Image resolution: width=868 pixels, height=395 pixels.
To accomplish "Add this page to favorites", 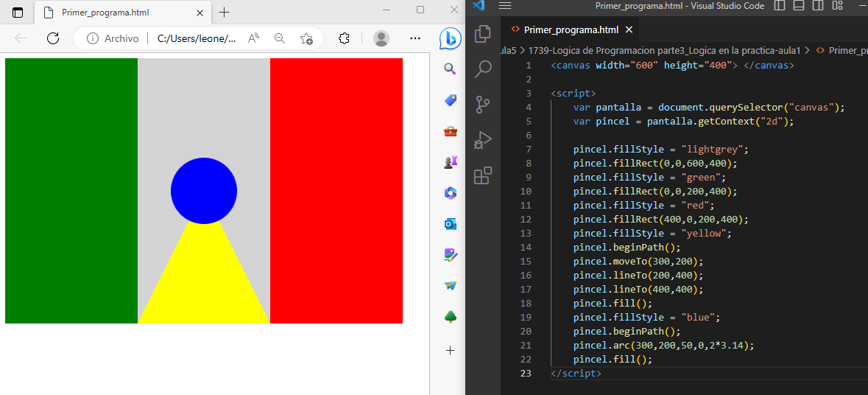I will [x=306, y=38].
